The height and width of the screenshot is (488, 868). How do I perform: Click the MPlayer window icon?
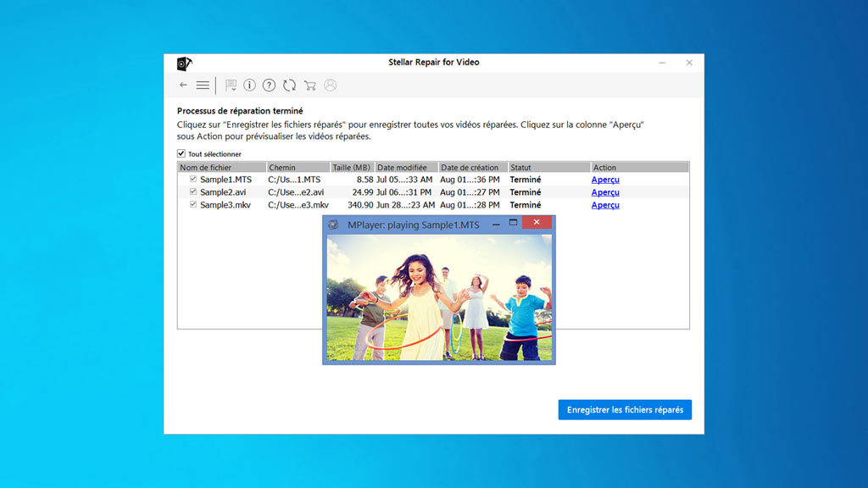(332, 225)
